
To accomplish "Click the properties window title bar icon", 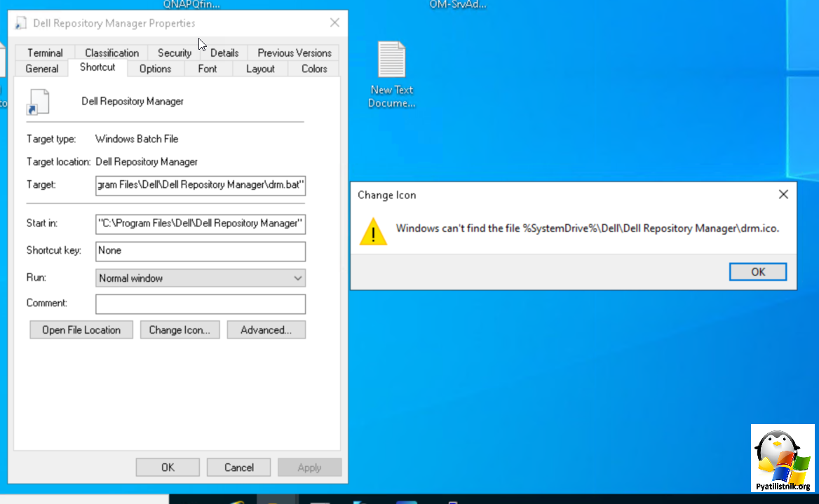I will 21,23.
